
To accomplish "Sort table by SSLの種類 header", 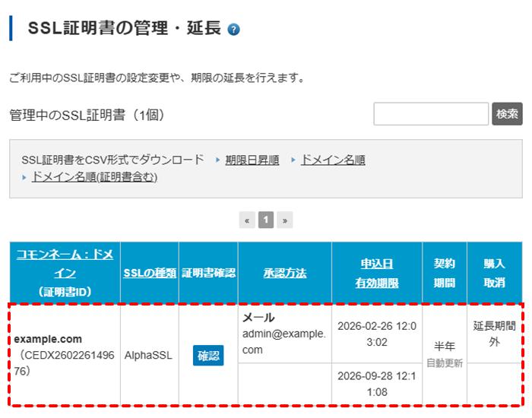I will coord(150,274).
